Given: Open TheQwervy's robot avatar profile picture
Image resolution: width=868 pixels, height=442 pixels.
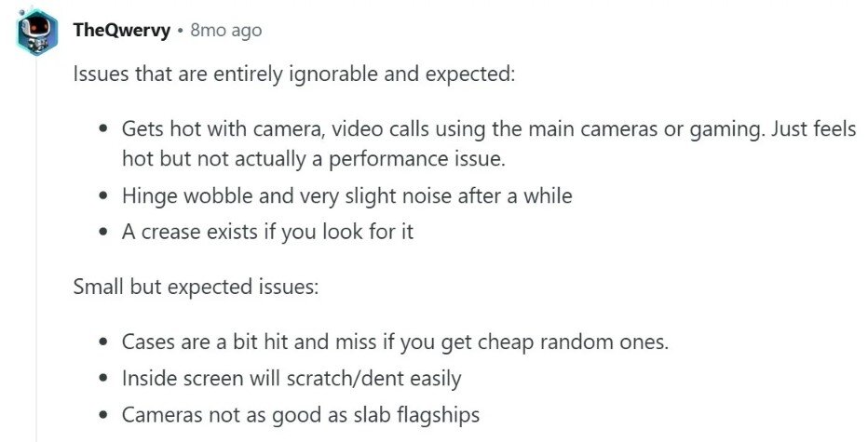Looking at the screenshot, I should click(x=36, y=32).
